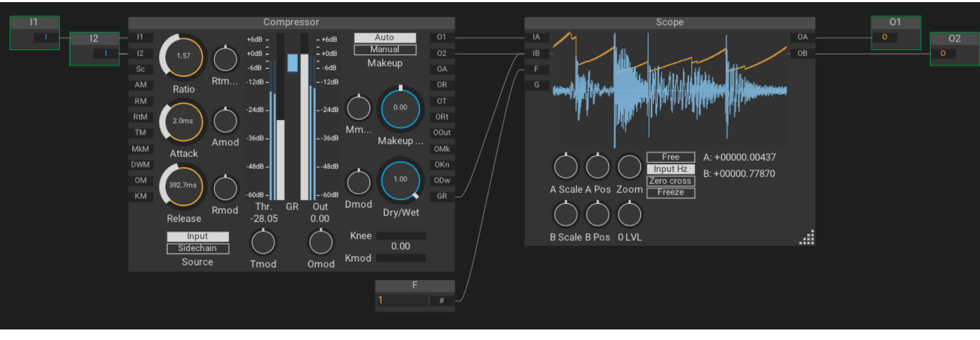Image resolution: width=980 pixels, height=340 pixels.
Task: Click the I2 input node header
Action: [x=95, y=39]
